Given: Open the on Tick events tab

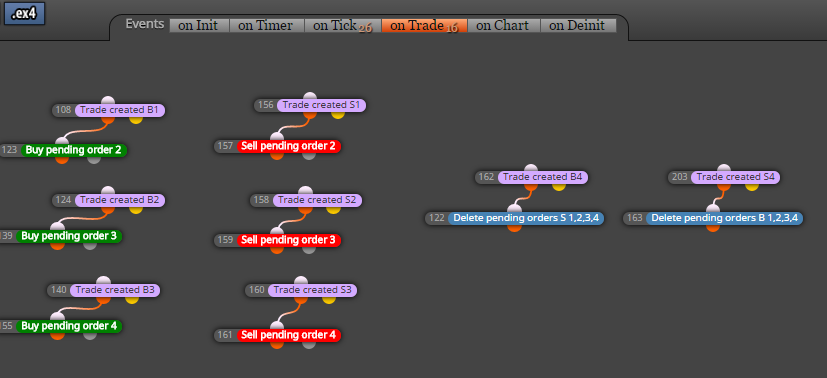Looking at the screenshot, I should coord(342,25).
